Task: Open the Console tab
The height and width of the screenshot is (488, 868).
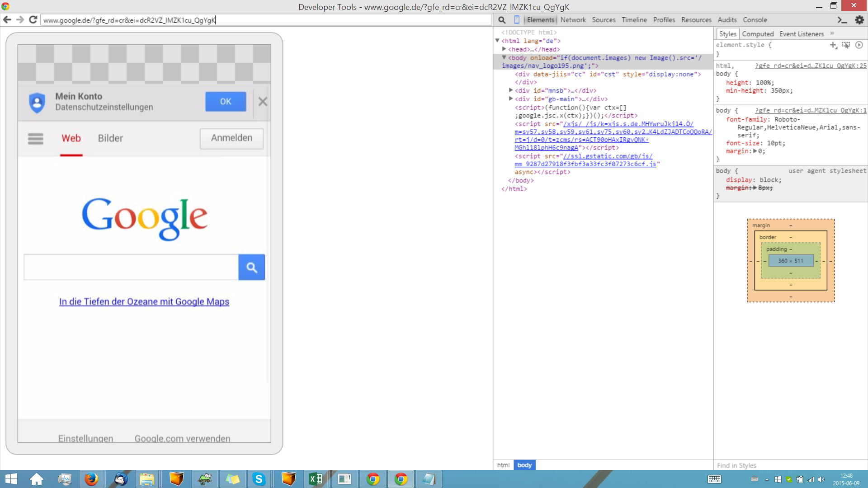Action: point(755,20)
